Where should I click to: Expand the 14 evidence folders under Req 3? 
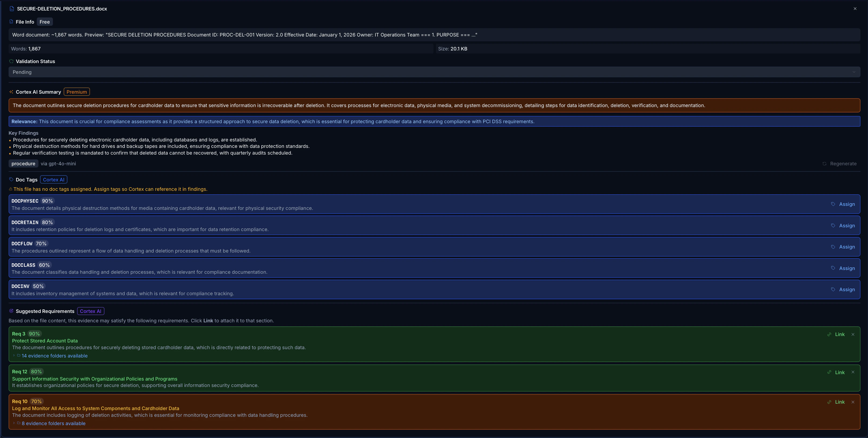(x=54, y=356)
